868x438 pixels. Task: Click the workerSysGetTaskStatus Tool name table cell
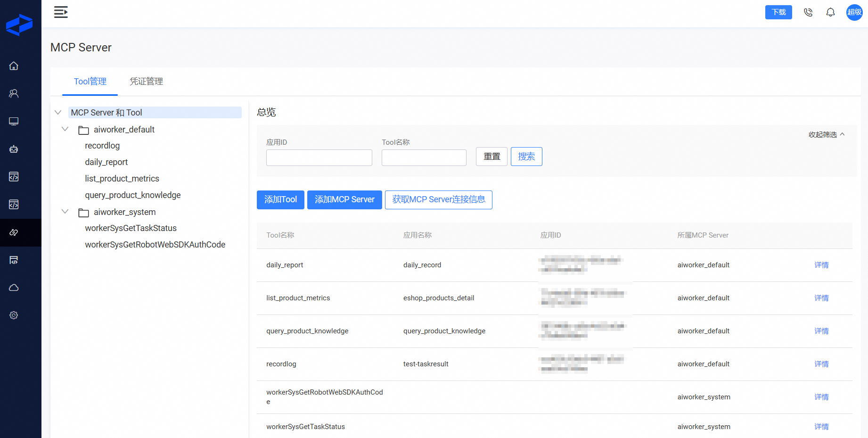(306, 427)
